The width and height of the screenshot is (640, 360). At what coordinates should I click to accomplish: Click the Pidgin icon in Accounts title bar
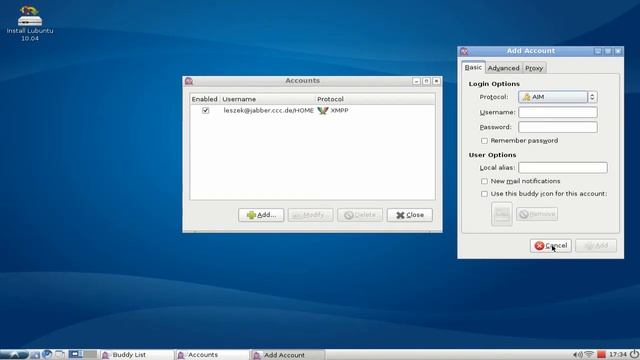coord(189,81)
